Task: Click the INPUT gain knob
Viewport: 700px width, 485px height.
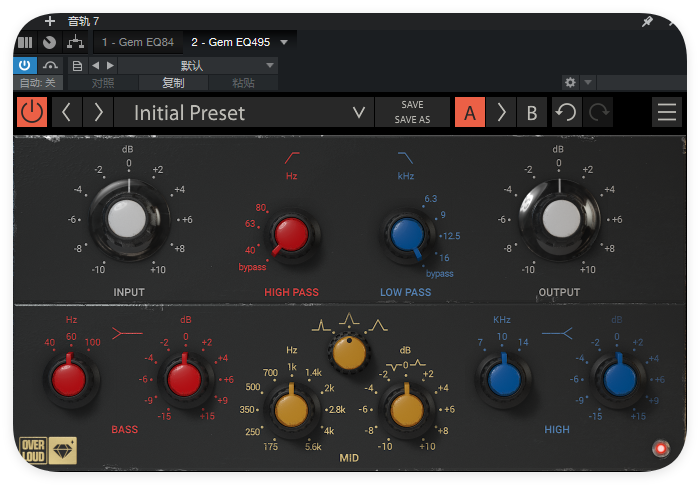Action: coord(127,219)
